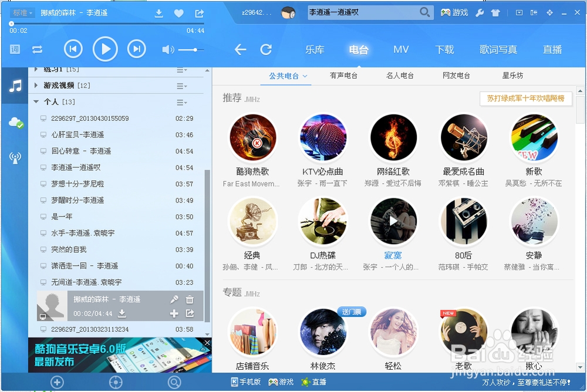This screenshot has width=587, height=392.
Task: Toggle the lyrics display button
Action: [x=15, y=49]
